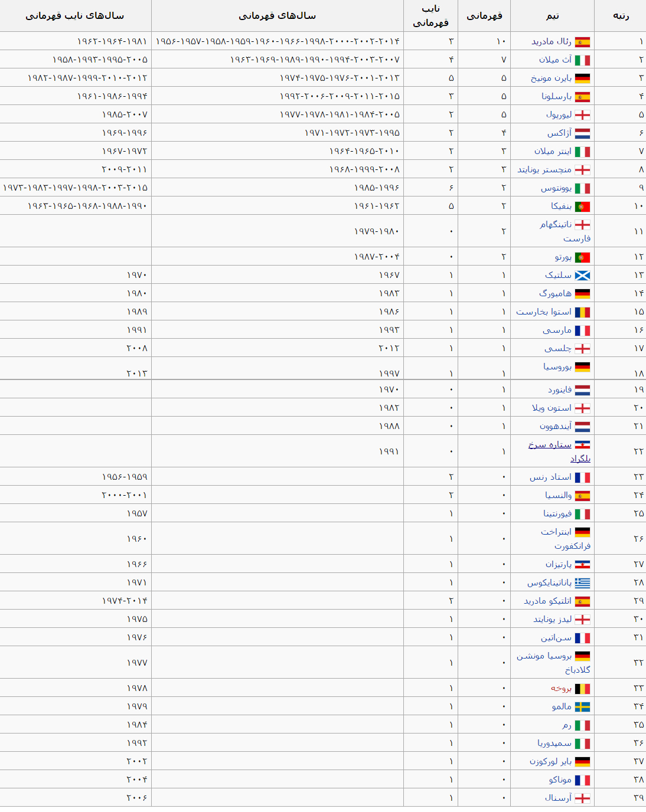Screen dimensions: 646x812
Task: Open the آث میلان team link
Action: click(555, 60)
